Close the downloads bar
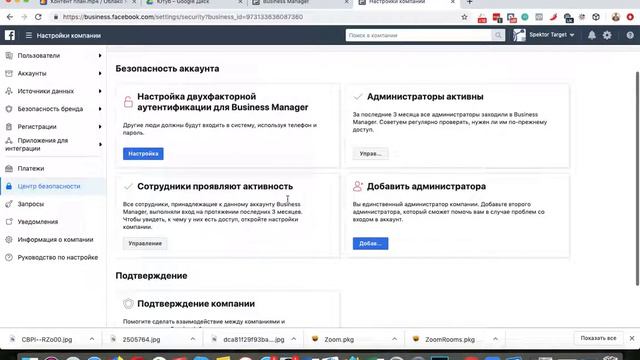The width and height of the screenshot is (640, 360). 632,338
